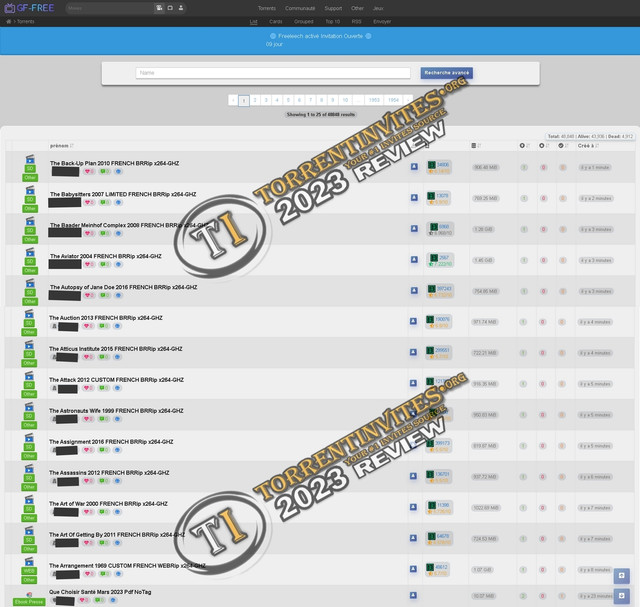640x607 pixels.
Task: Download The Back-Up Plan 2010 torrent
Action: coord(413,167)
